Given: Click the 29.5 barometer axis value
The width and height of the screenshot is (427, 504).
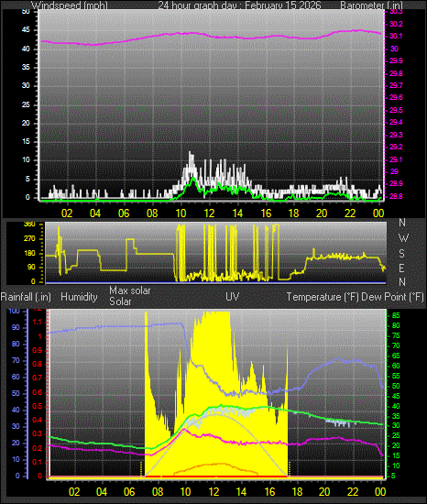Looking at the screenshot, I should (x=396, y=110).
